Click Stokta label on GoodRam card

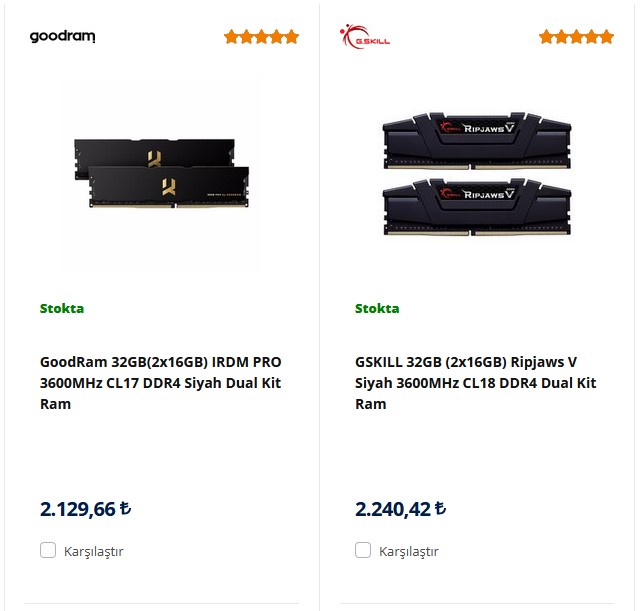[62, 308]
